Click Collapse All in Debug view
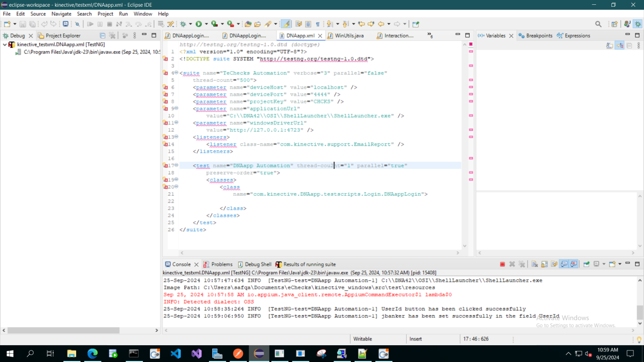The image size is (644, 362). click(103, 35)
